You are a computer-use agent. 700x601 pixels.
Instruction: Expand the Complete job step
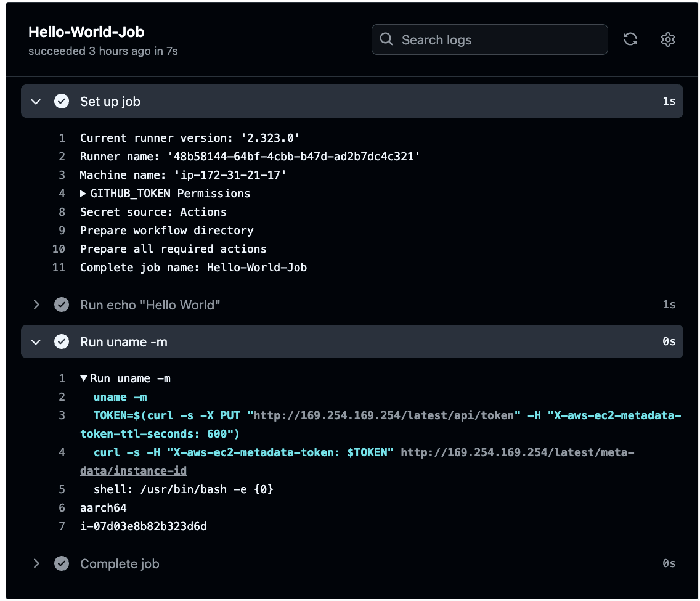(36, 563)
